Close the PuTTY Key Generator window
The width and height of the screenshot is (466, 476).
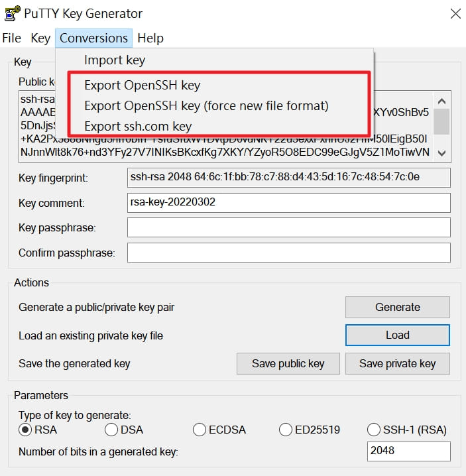click(455, 14)
